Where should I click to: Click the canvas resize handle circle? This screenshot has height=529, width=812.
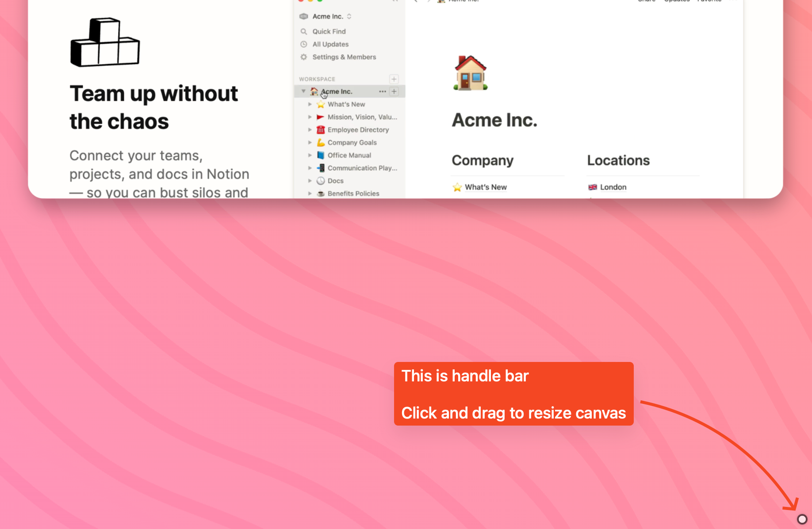click(802, 519)
